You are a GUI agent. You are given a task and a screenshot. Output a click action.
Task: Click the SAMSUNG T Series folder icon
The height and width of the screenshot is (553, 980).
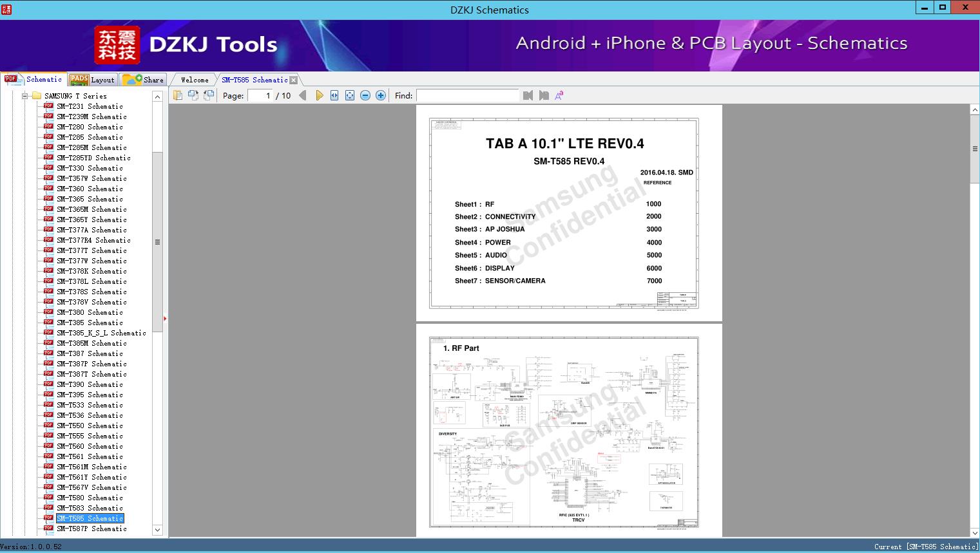[x=37, y=96]
